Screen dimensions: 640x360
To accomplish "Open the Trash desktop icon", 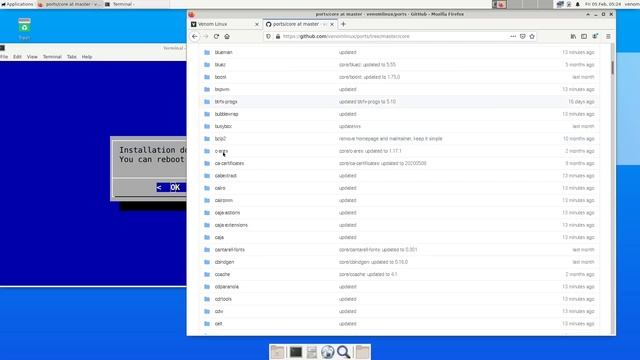I will click(24, 29).
